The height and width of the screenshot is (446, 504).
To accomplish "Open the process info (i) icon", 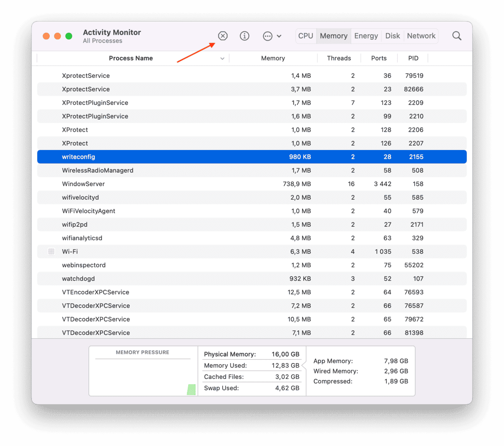I will click(245, 36).
